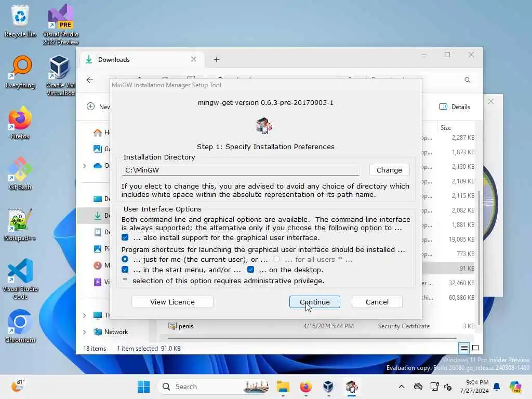Open the Recycle Bin desktop icon
The height and width of the screenshot is (399, 532).
[20, 20]
